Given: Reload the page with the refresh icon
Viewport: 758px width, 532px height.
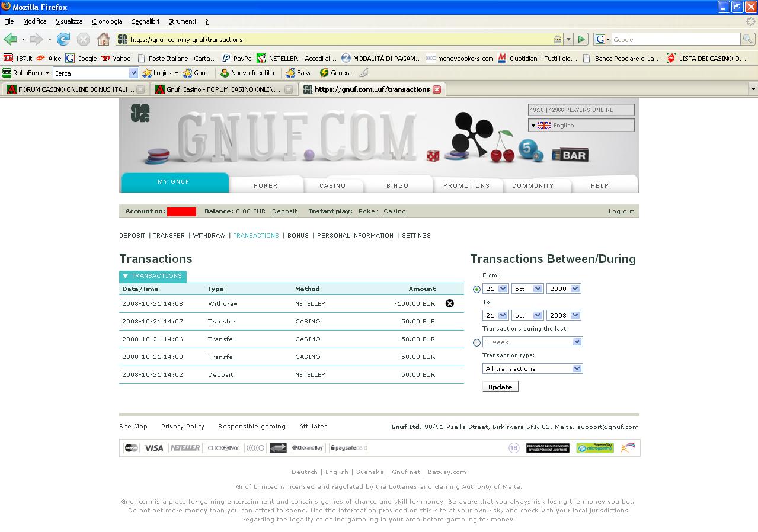Looking at the screenshot, I should tap(63, 40).
